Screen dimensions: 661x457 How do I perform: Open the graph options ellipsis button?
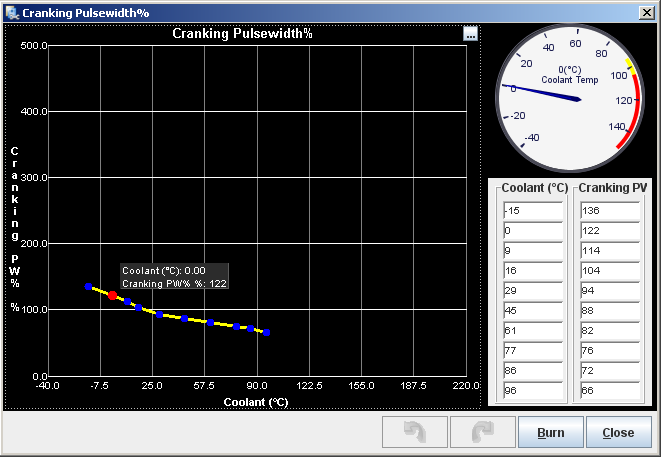click(470, 33)
